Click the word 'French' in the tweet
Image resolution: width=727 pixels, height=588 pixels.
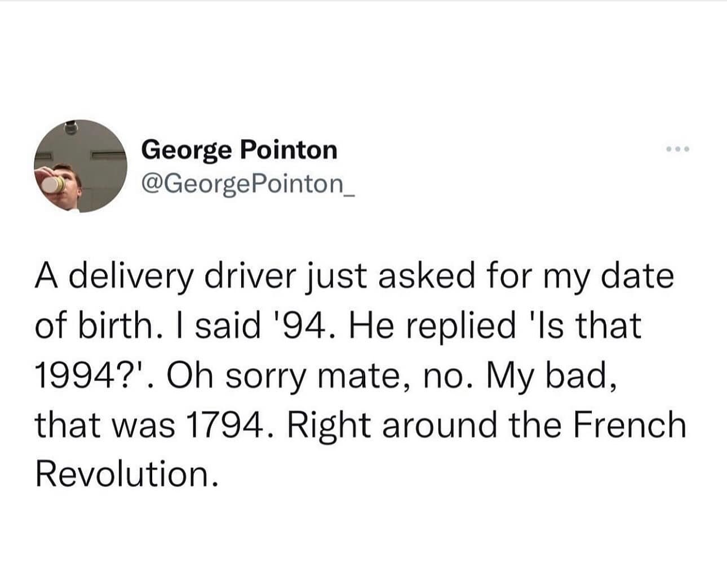630,424
